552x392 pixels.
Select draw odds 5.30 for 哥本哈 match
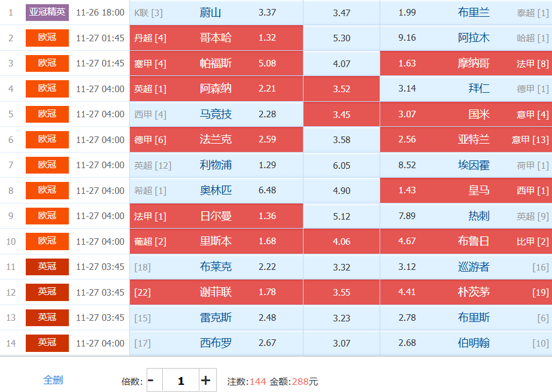pyautogui.click(x=341, y=38)
